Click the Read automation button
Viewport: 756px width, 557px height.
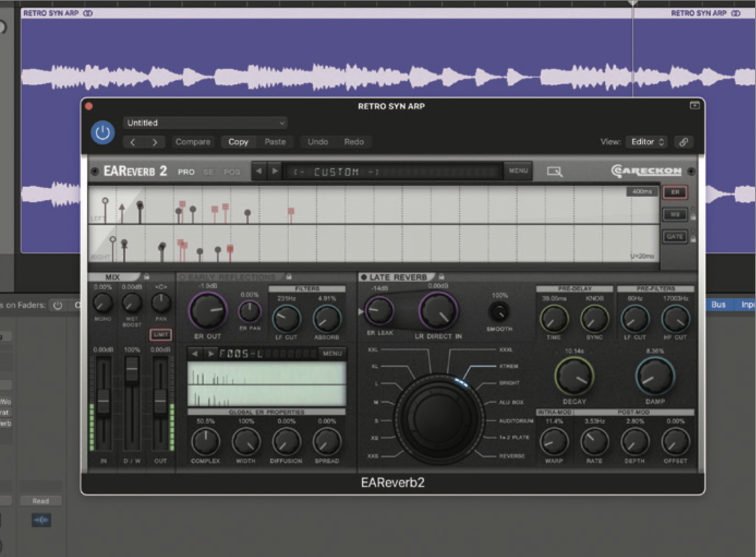click(x=40, y=500)
